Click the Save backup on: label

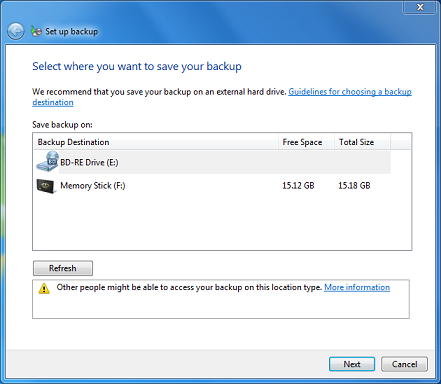(x=62, y=125)
